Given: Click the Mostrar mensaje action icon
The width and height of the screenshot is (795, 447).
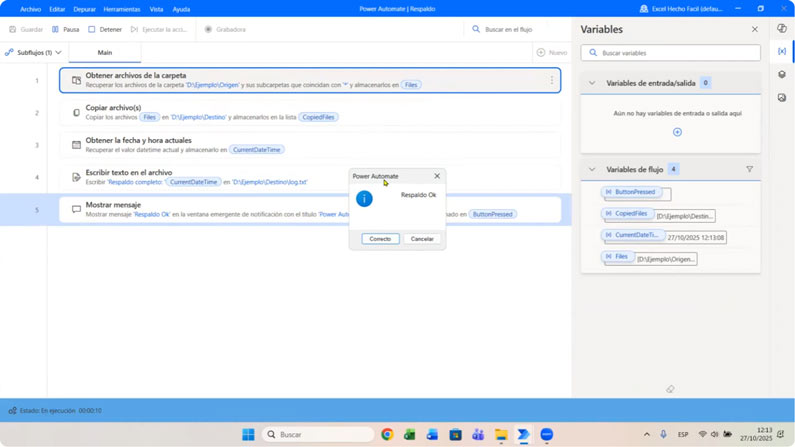Looking at the screenshot, I should click(76, 209).
